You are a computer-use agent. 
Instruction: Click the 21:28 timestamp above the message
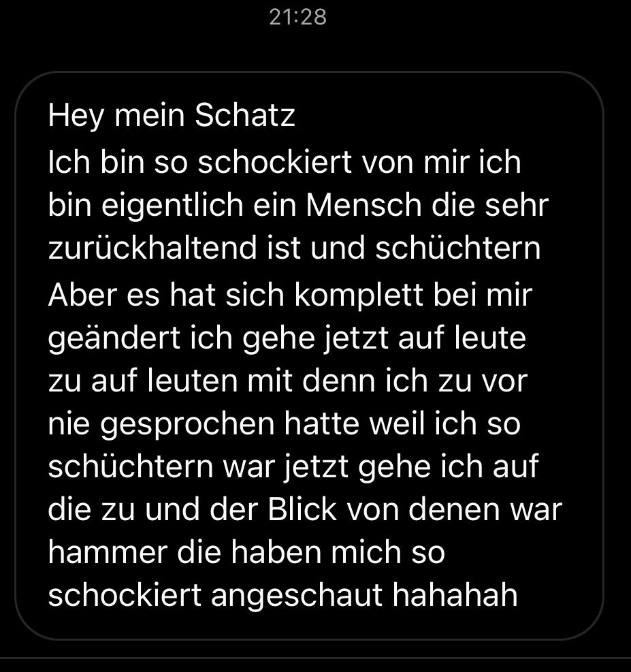click(x=297, y=18)
